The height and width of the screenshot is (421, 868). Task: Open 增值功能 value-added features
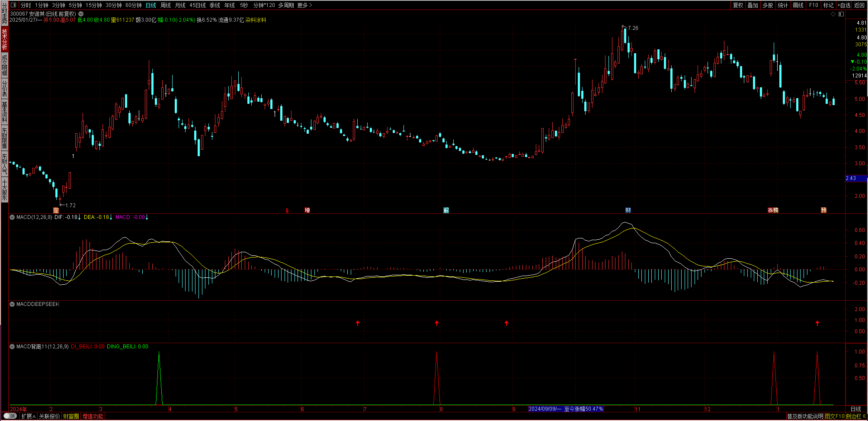(x=93, y=416)
